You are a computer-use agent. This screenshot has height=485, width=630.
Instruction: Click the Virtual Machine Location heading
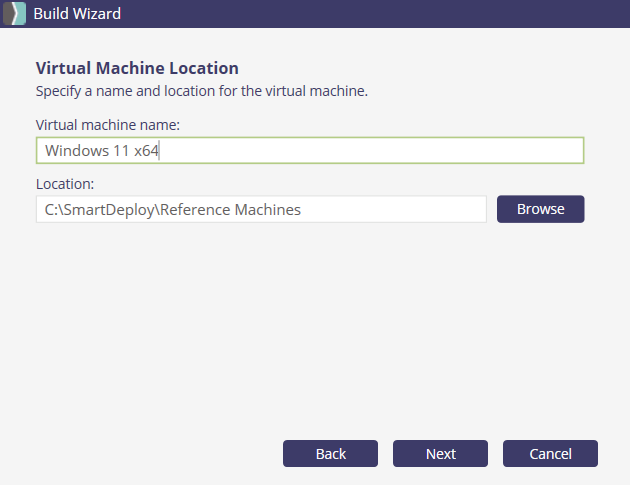coord(137,68)
